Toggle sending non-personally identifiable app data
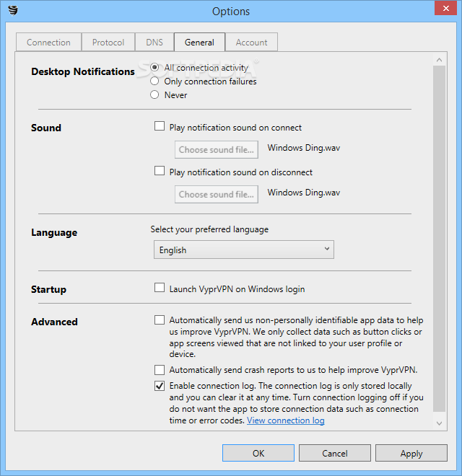 coord(160,320)
